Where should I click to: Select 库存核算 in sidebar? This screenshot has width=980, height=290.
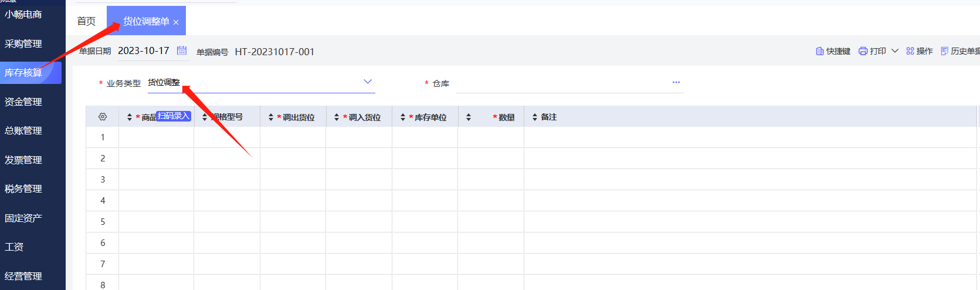tap(23, 73)
